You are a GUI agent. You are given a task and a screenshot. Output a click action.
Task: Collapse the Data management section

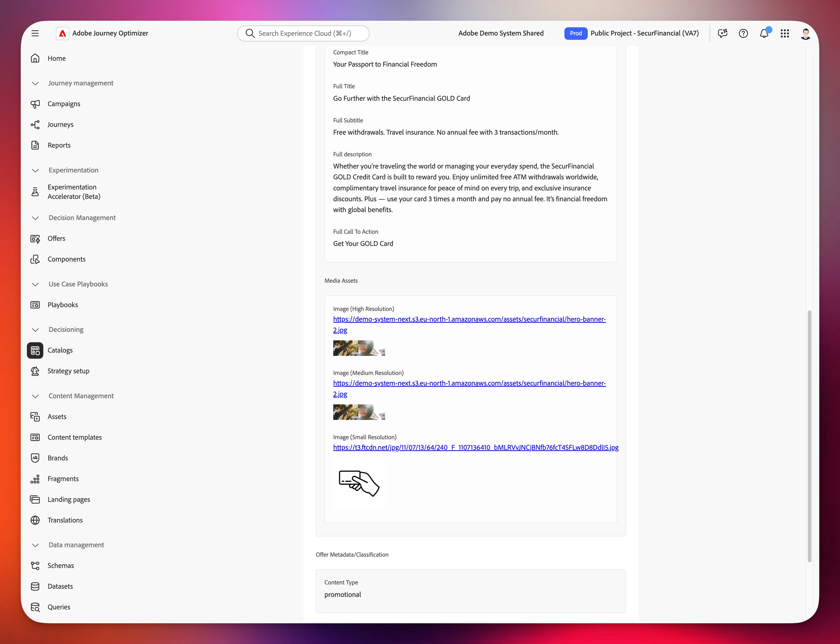pos(35,545)
